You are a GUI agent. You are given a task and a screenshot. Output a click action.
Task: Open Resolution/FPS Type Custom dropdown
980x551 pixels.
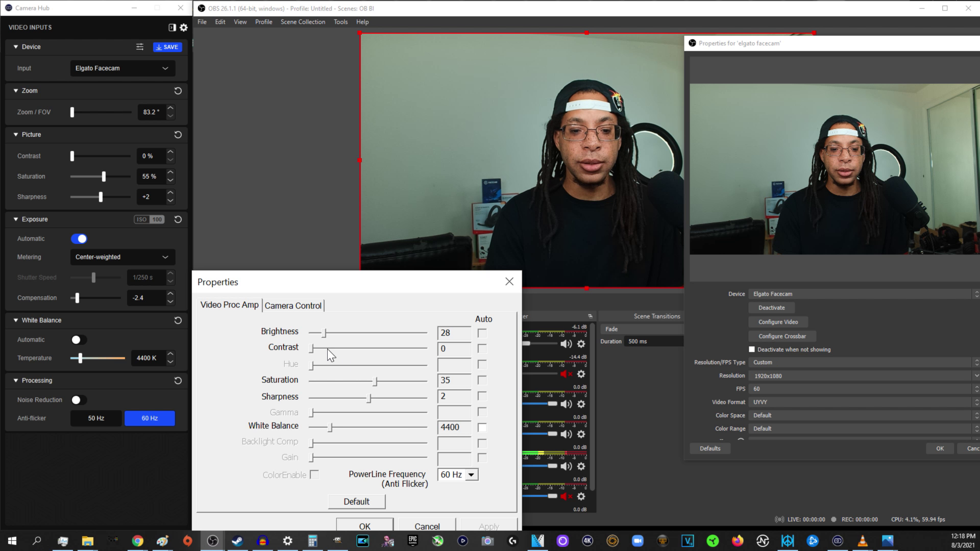coord(863,362)
